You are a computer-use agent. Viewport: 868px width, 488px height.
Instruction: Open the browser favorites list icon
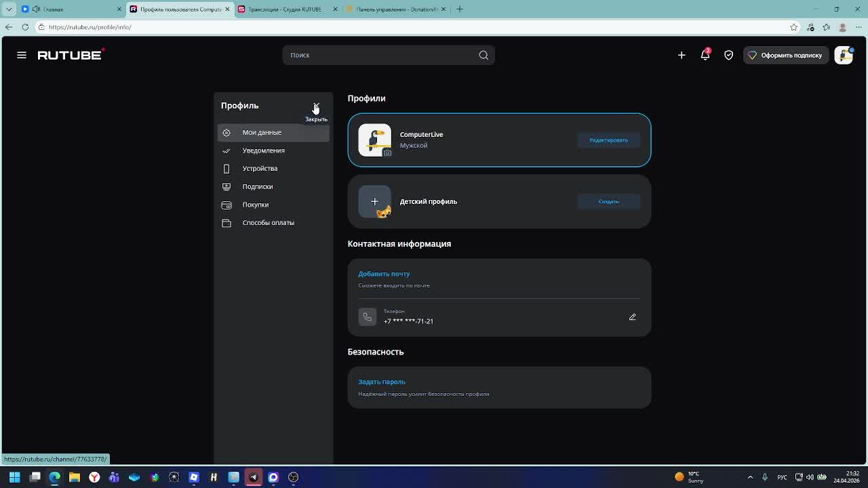tap(827, 27)
